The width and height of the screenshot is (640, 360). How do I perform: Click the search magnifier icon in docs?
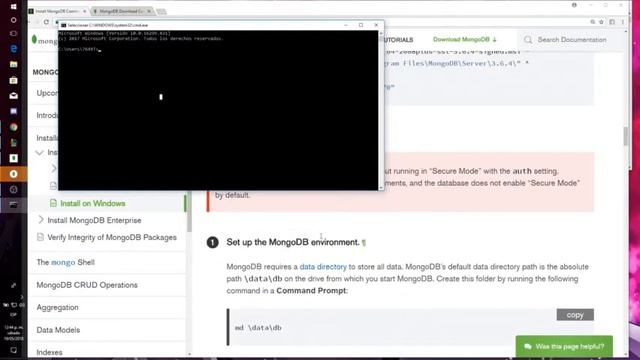click(x=528, y=40)
